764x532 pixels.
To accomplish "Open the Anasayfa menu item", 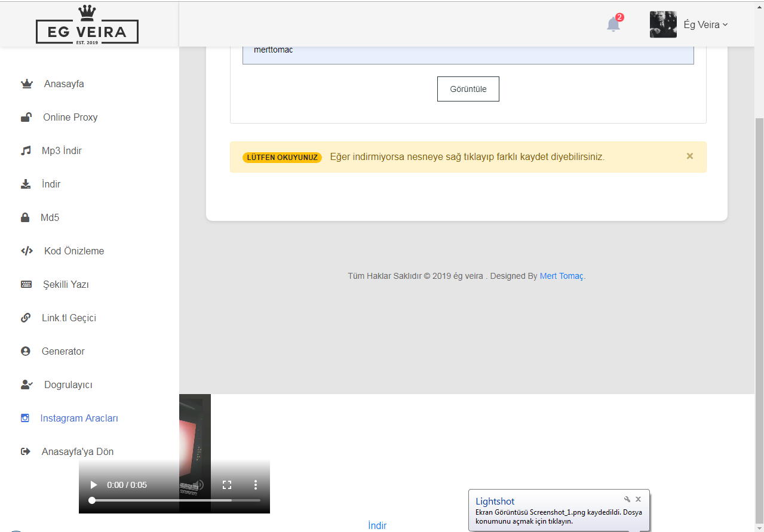I will pos(64,84).
